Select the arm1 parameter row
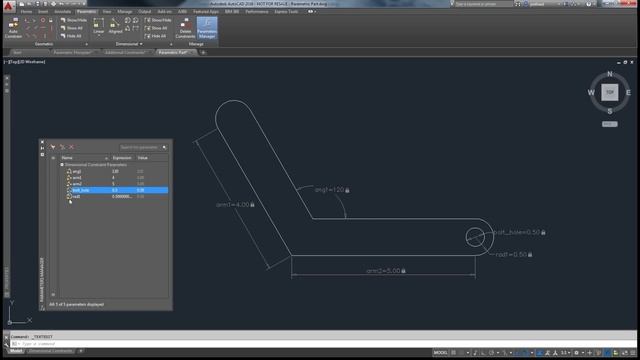 tap(117, 178)
